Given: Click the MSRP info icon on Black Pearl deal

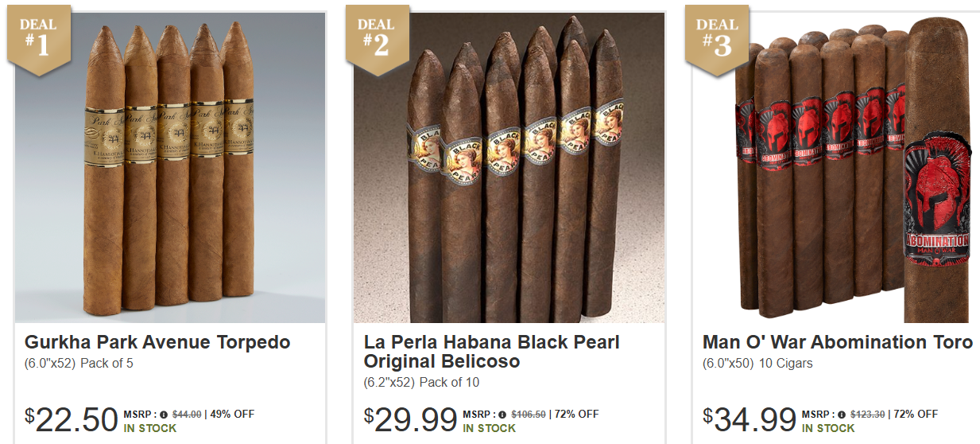Looking at the screenshot, I should click(503, 415).
